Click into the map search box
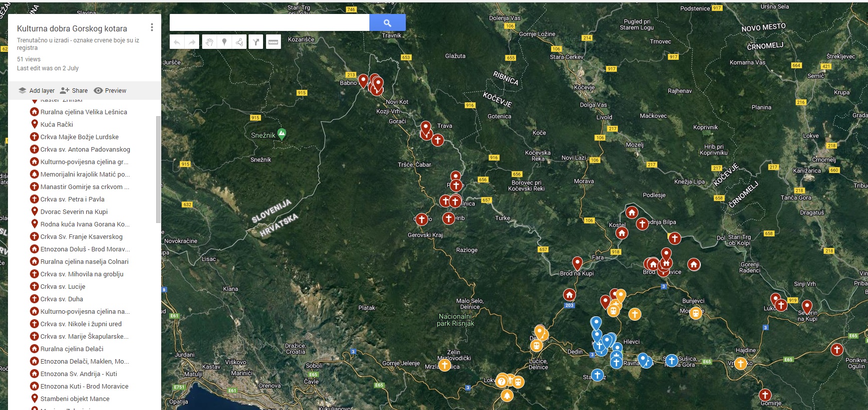 pyautogui.click(x=270, y=22)
